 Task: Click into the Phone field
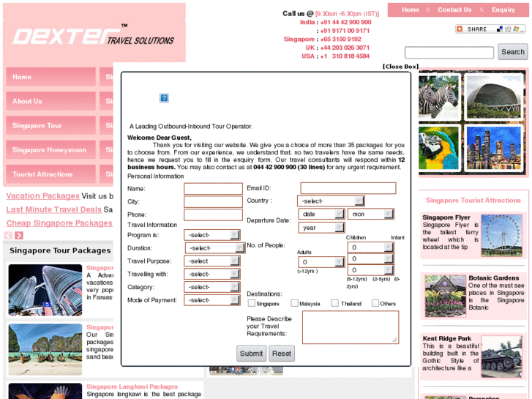pyautogui.click(x=213, y=215)
